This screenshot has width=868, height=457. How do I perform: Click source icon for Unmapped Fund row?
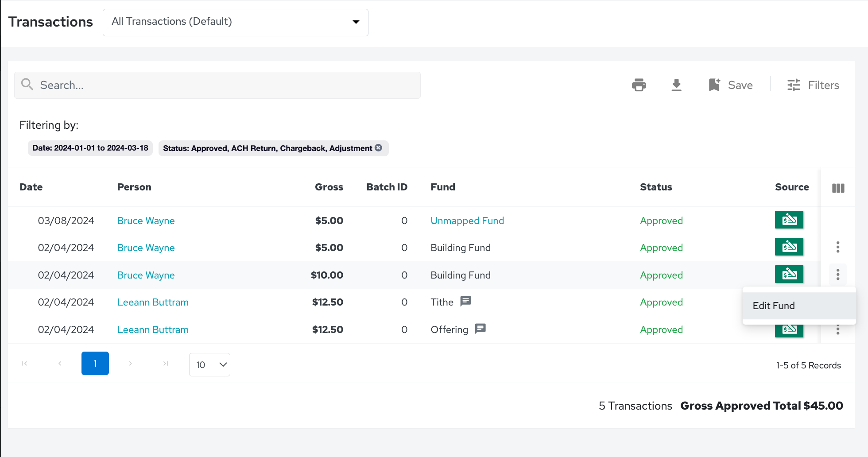(x=789, y=220)
